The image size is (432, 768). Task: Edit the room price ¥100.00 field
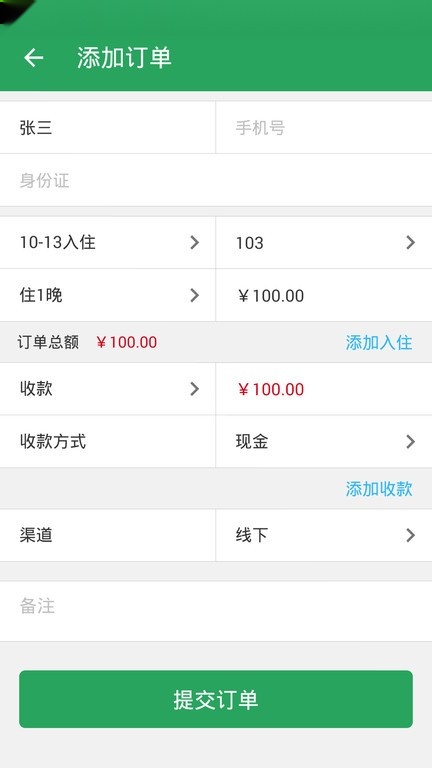click(x=324, y=295)
